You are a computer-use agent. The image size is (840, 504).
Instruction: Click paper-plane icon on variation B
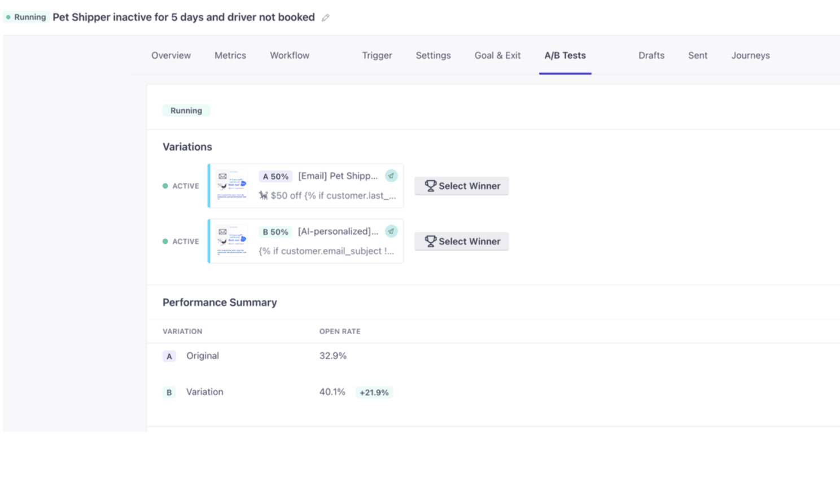pos(391,231)
